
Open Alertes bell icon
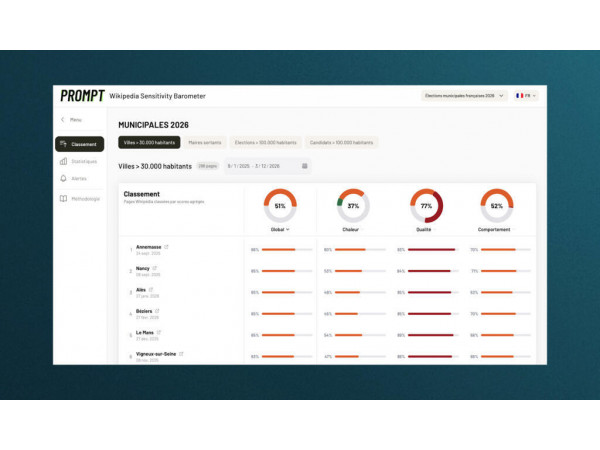[x=63, y=179]
